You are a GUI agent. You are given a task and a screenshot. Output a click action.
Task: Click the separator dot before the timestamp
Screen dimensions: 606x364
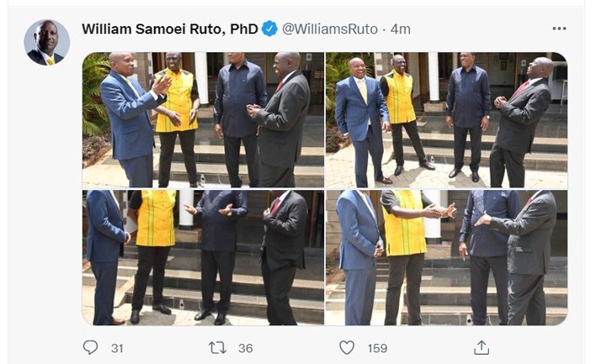tap(384, 29)
